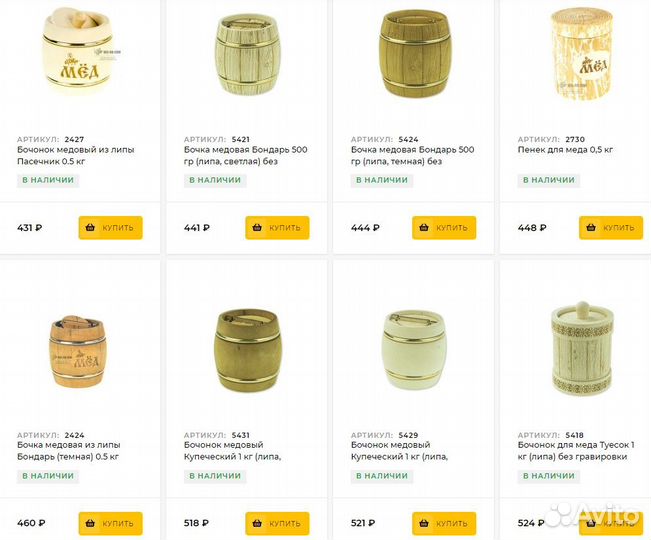The width and height of the screenshot is (651, 540).
Task: Click the basket icon for the 441 ₽ product
Action: 257,227
